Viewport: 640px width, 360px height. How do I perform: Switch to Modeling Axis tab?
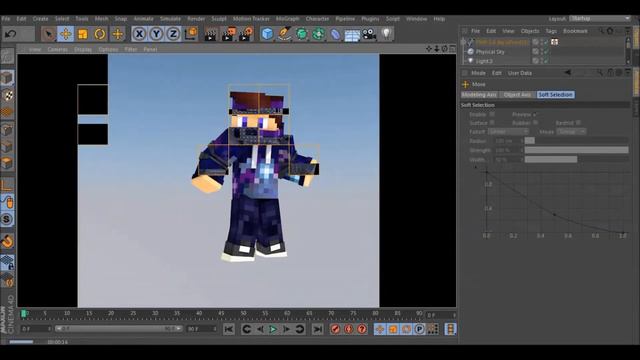point(479,95)
